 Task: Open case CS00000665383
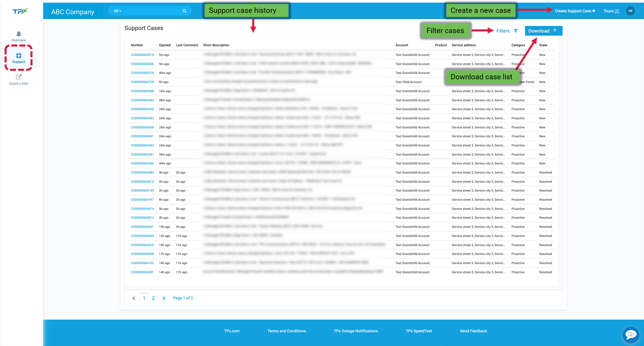click(x=142, y=100)
